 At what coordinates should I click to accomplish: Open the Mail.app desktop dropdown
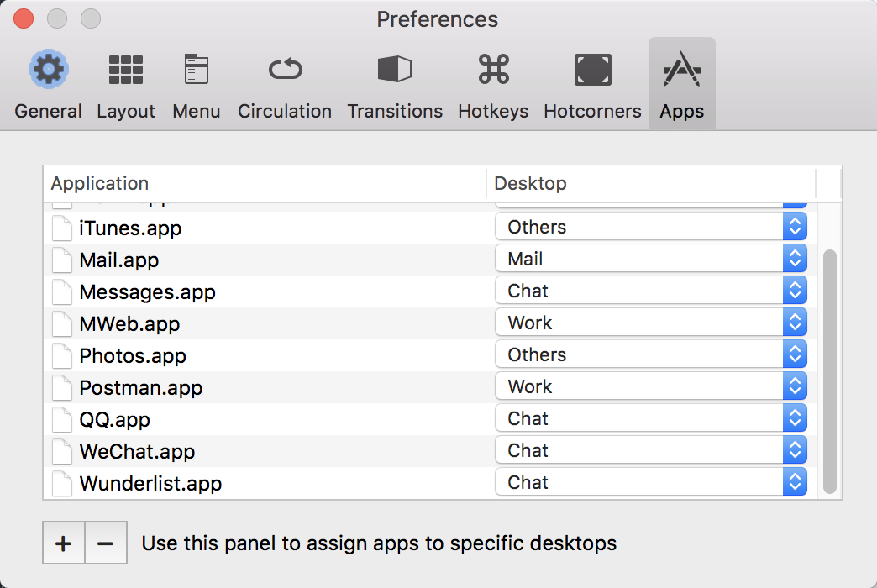(x=651, y=259)
